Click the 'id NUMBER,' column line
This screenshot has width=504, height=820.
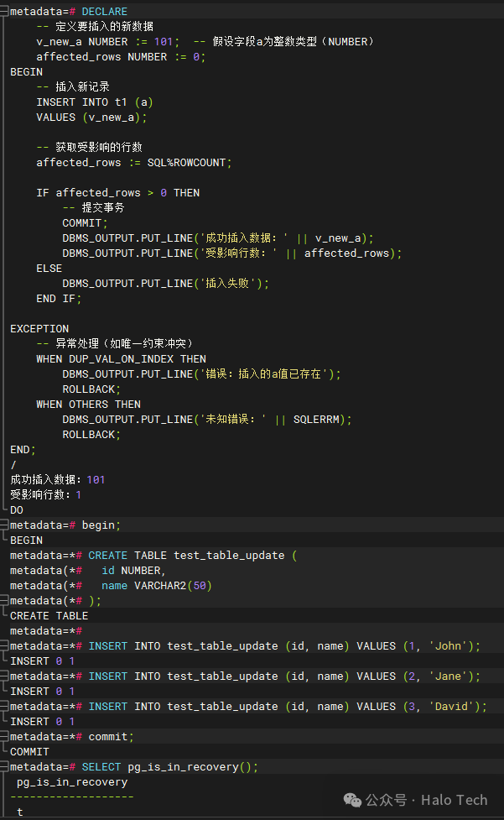click(x=133, y=571)
